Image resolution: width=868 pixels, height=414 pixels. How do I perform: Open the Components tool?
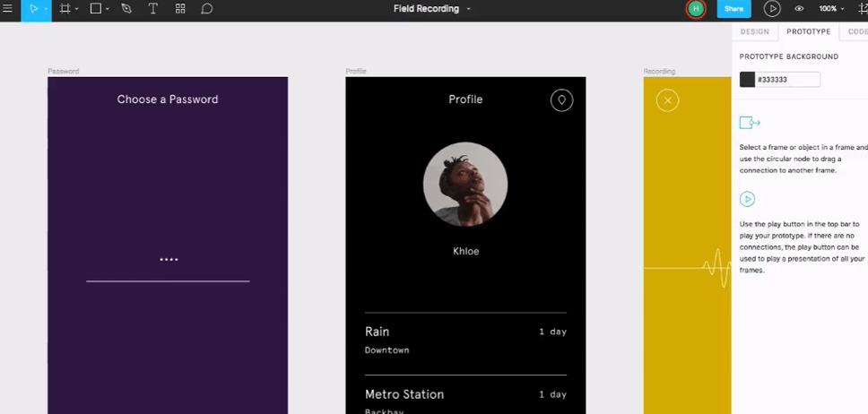(x=180, y=9)
